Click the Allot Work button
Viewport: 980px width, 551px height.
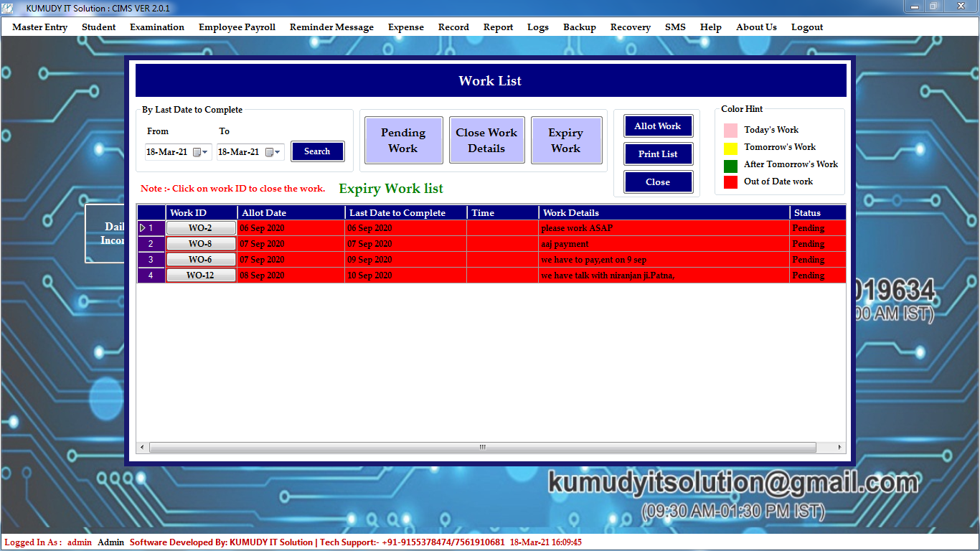(x=657, y=126)
